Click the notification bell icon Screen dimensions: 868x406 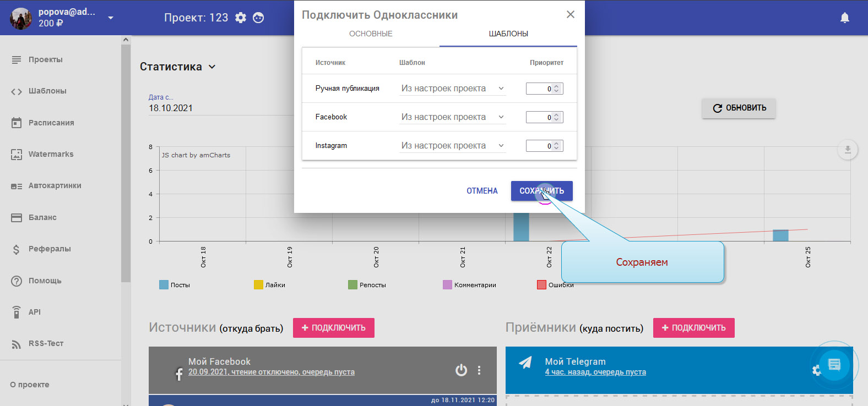tap(844, 18)
